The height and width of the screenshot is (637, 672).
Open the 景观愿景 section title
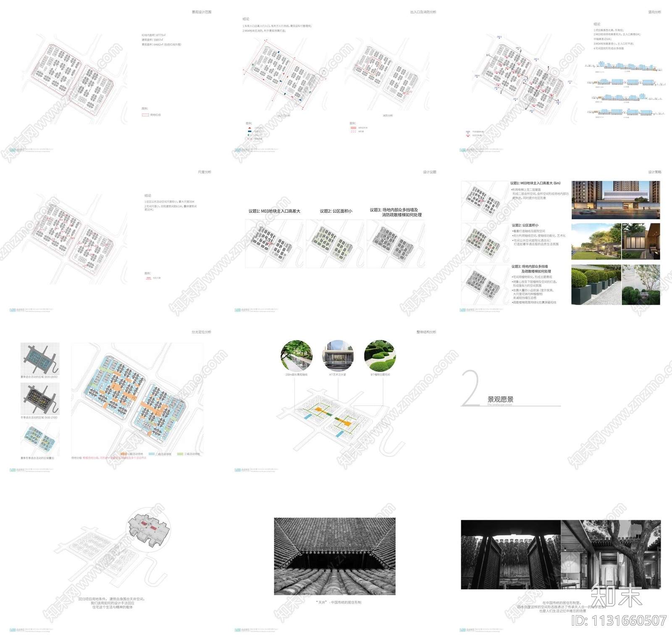(500, 399)
